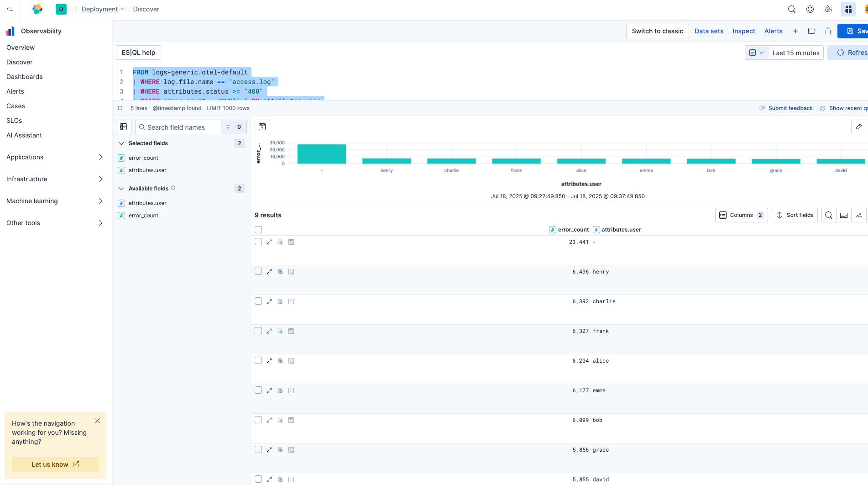Open the Inspect menu item
Screen dimensions: 868x485
coord(743,31)
